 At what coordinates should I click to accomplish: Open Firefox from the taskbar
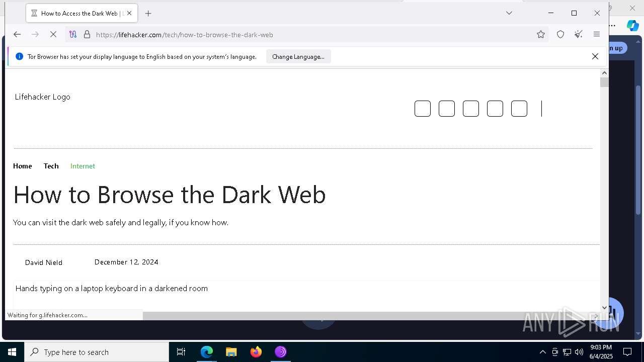click(256, 352)
